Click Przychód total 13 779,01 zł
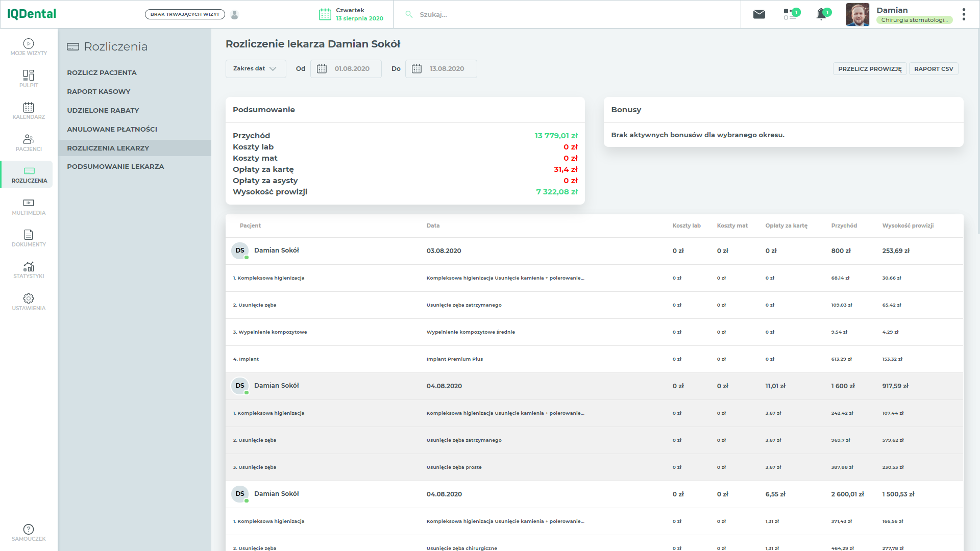Screen dimensions: 980x551 [556, 136]
